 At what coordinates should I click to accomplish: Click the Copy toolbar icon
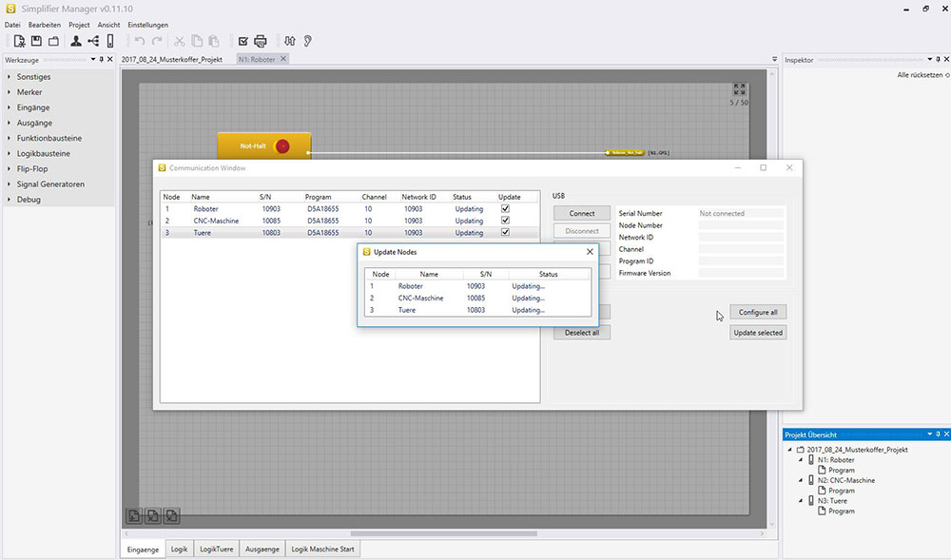point(197,41)
